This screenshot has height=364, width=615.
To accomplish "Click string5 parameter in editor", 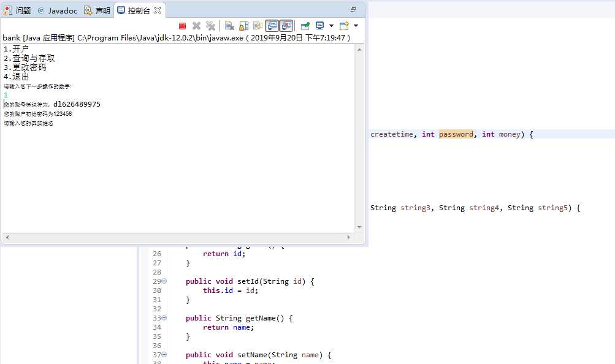I will pos(552,208).
